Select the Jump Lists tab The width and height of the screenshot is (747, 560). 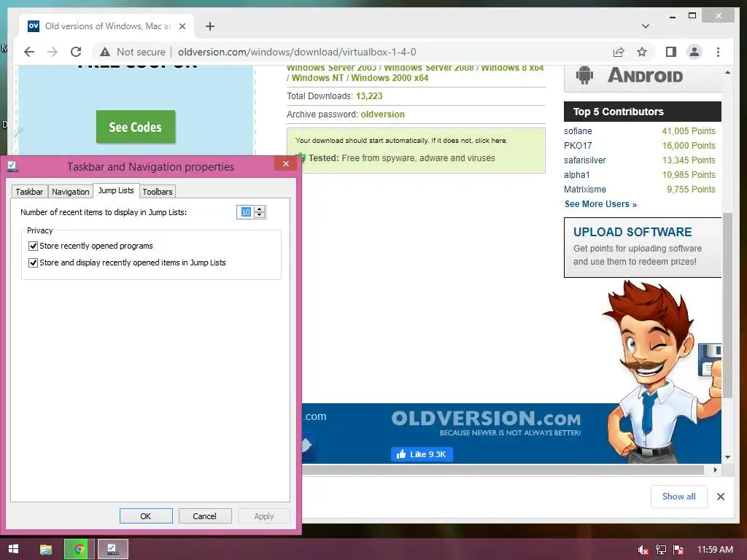point(116,190)
